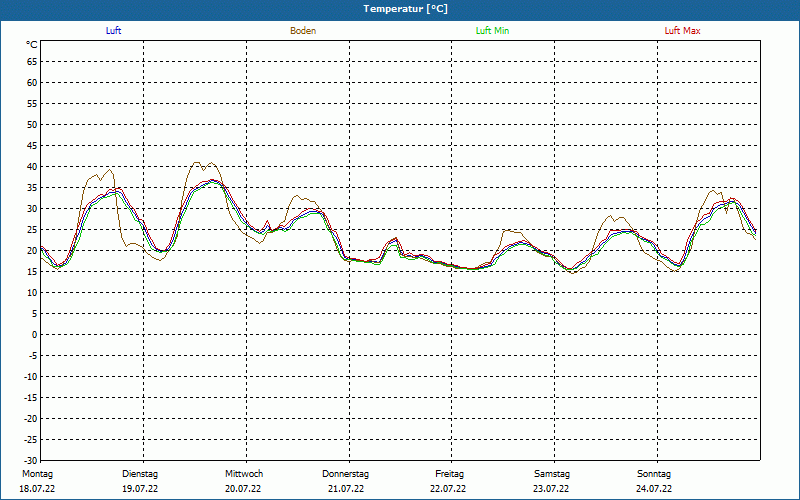Click the date '23.07.22'

tap(551, 489)
